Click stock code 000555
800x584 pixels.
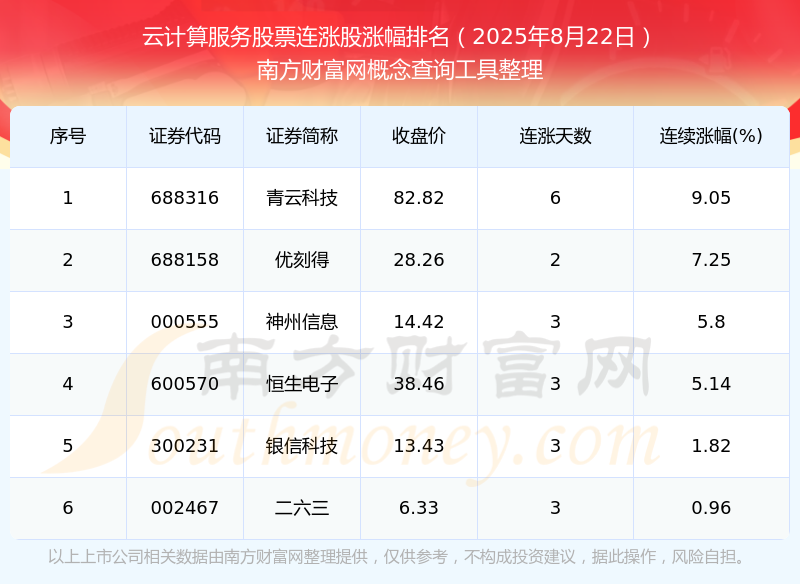coord(185,322)
